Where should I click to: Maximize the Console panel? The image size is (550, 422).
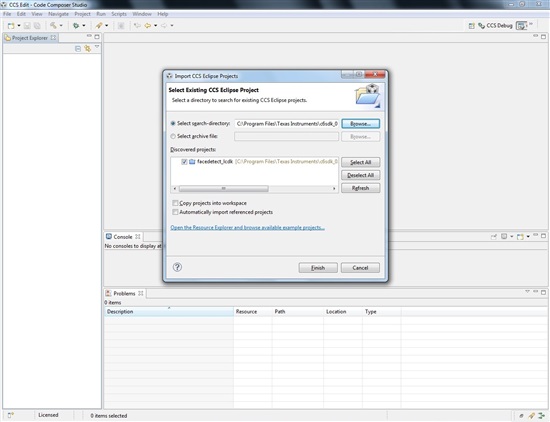pyautogui.click(x=543, y=236)
